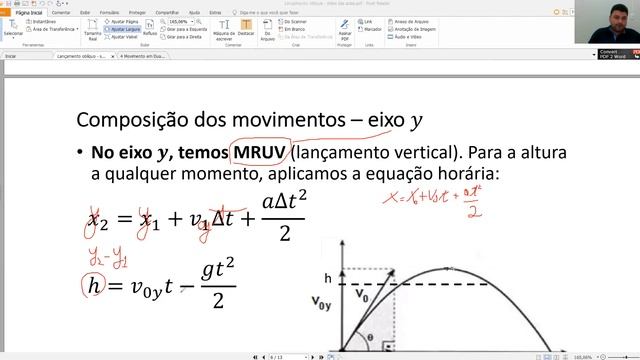This screenshot has height=360, width=640.
Task: Open the Proteger ribbon tab
Action: tap(137, 13)
